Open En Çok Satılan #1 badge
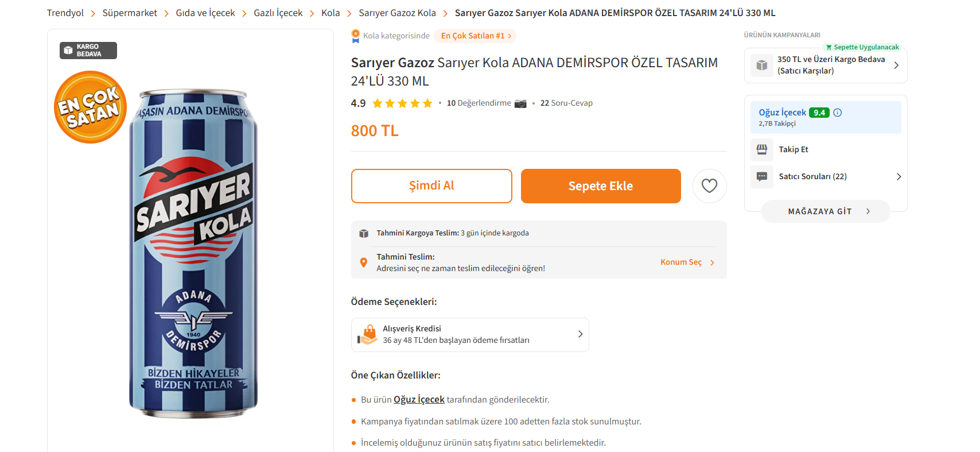Viewport: 980px width, 452px height. 475,36
